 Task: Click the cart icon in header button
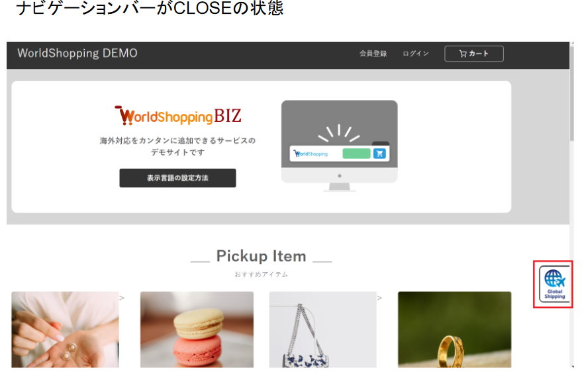463,54
